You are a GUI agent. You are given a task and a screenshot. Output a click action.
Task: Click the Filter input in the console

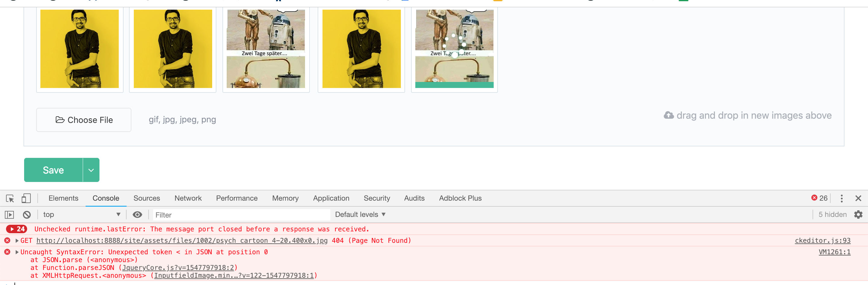[241, 214]
